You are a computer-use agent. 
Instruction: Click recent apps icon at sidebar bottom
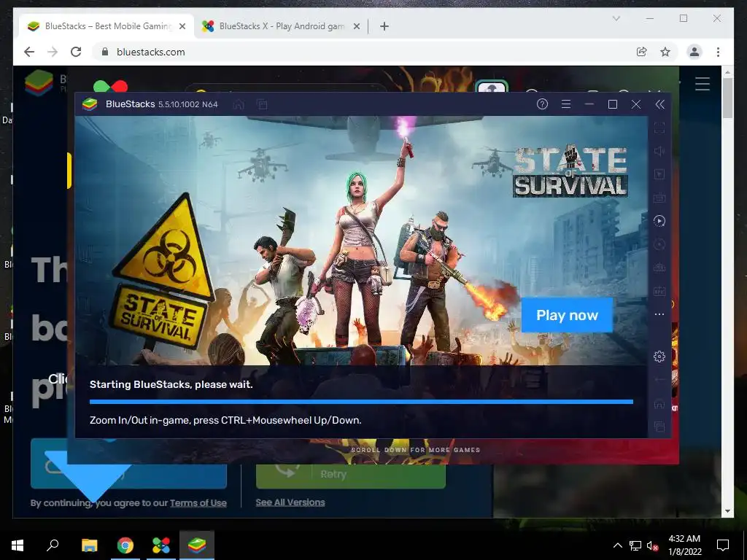pyautogui.click(x=659, y=427)
